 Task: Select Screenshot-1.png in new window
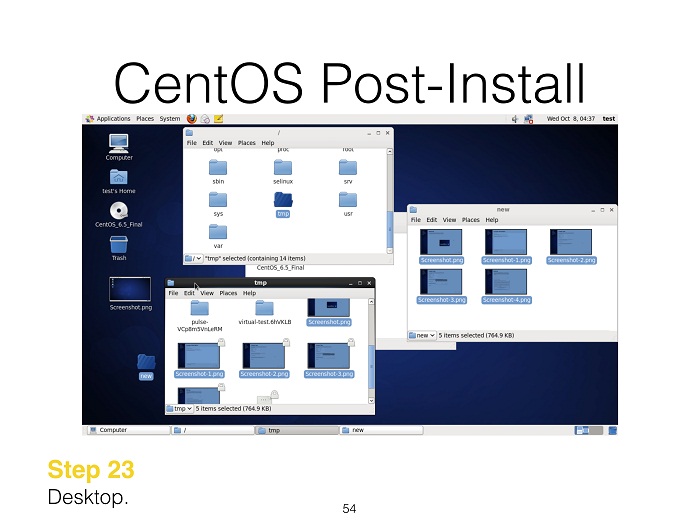click(x=506, y=246)
